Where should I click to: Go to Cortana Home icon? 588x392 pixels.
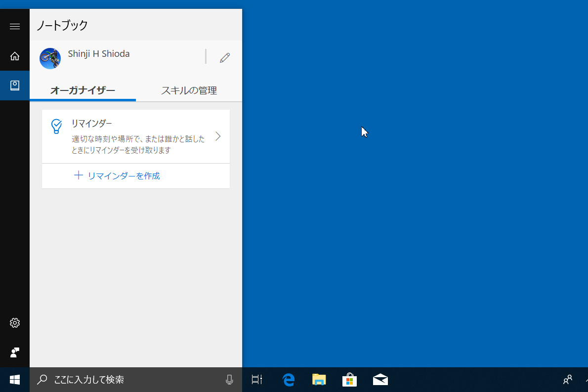coord(15,56)
